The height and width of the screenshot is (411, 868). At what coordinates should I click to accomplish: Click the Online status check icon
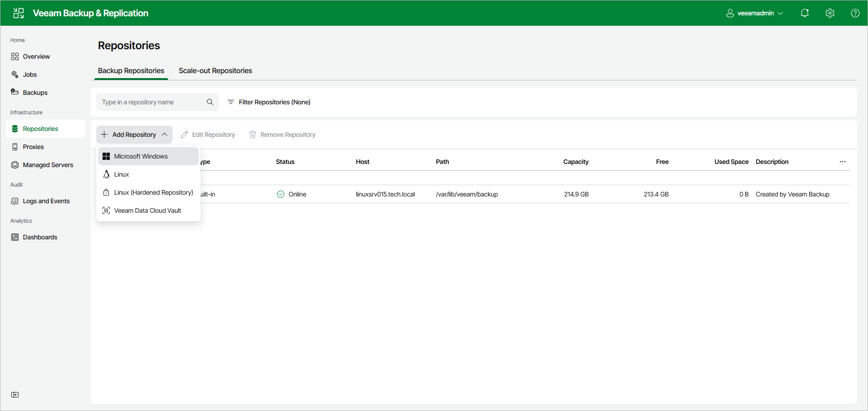tap(281, 194)
